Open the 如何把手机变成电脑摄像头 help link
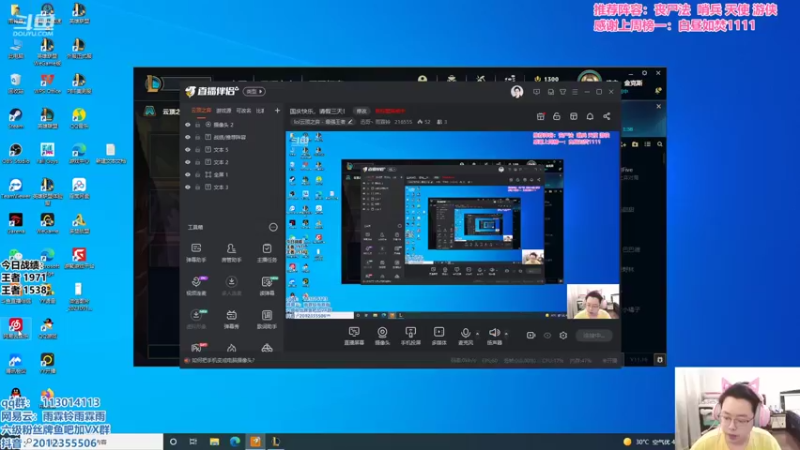The height and width of the screenshot is (450, 800). [x=223, y=360]
